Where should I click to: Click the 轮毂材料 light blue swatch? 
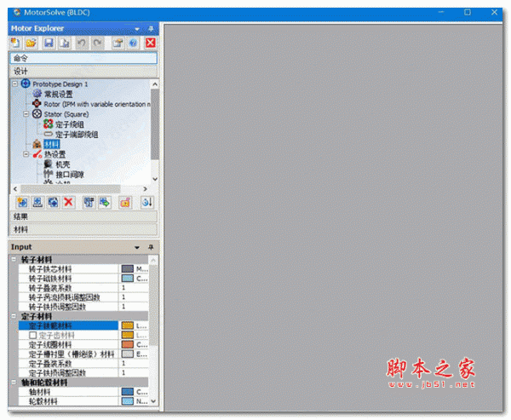[x=128, y=401]
